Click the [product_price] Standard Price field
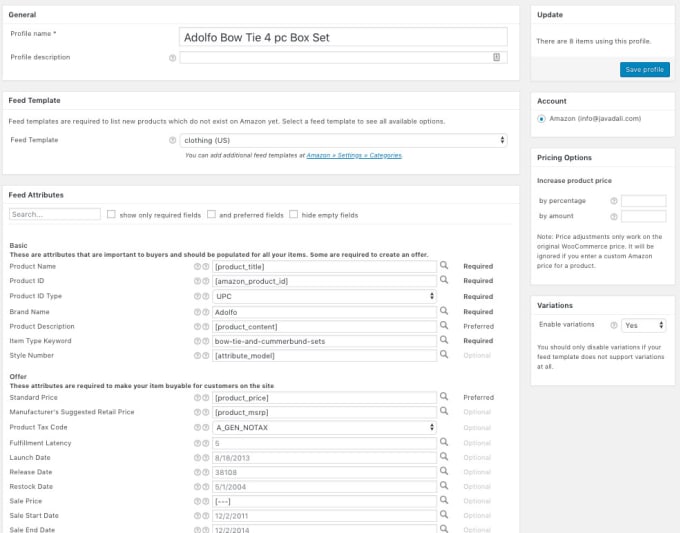 point(324,398)
